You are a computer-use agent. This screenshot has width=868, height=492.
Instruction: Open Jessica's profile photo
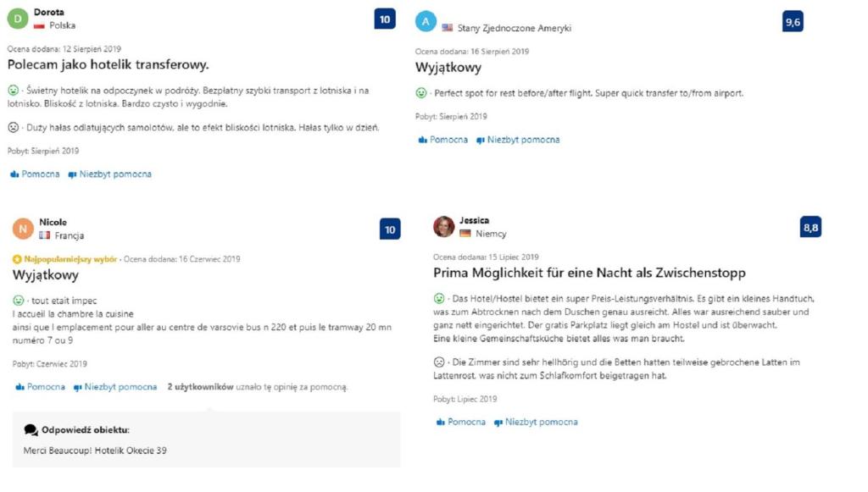[443, 227]
